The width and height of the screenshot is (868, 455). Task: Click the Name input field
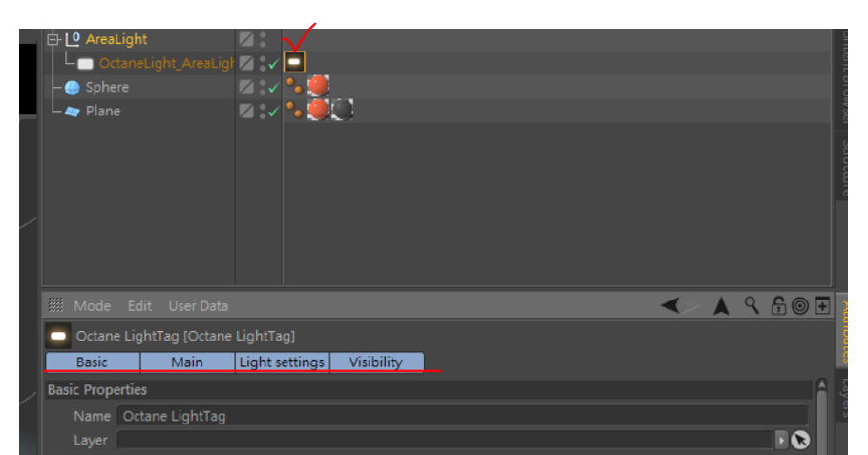pyautogui.click(x=462, y=416)
